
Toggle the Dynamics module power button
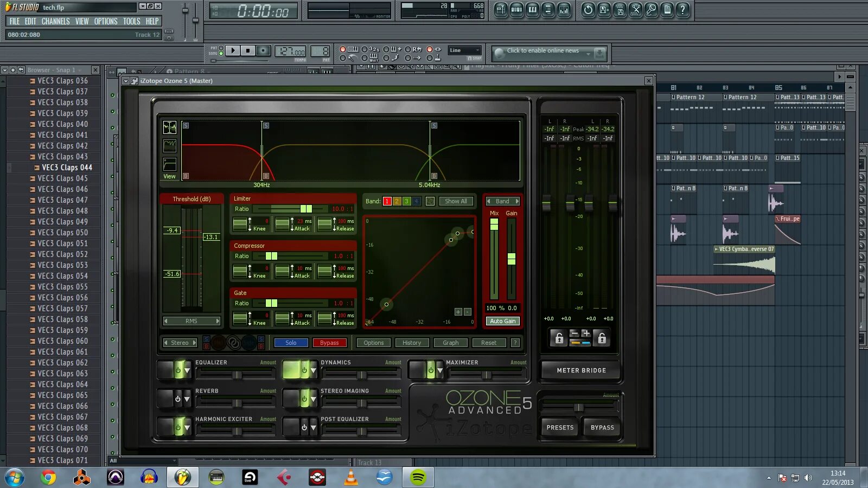click(304, 370)
